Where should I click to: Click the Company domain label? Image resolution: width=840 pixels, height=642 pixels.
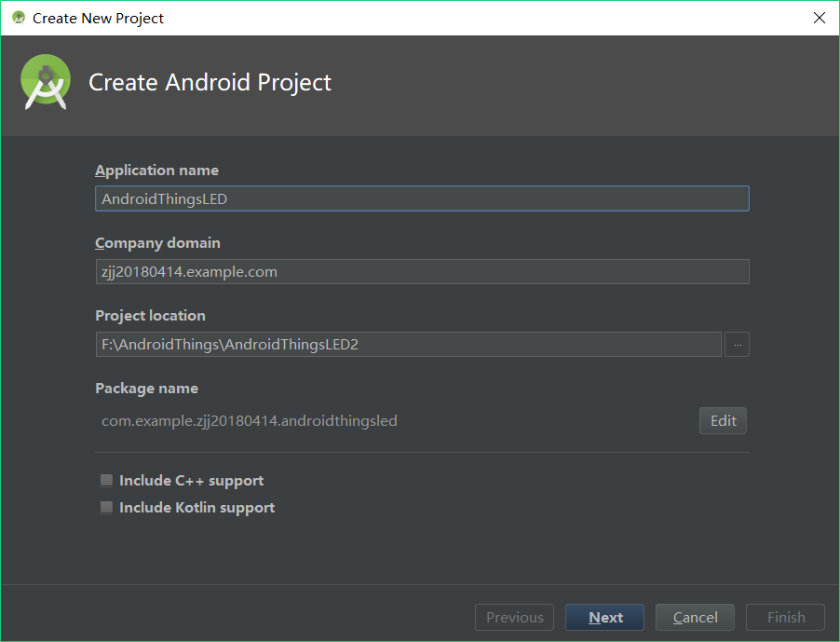click(x=158, y=243)
